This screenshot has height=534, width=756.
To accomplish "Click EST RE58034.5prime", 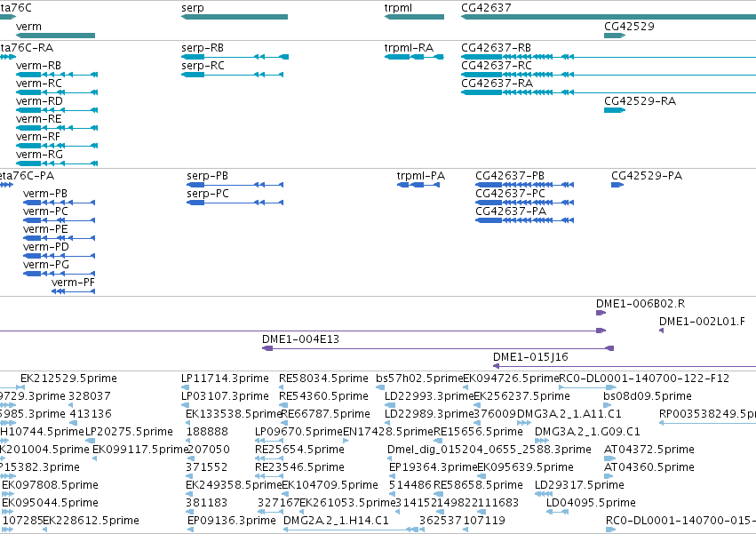I will pos(323,379).
